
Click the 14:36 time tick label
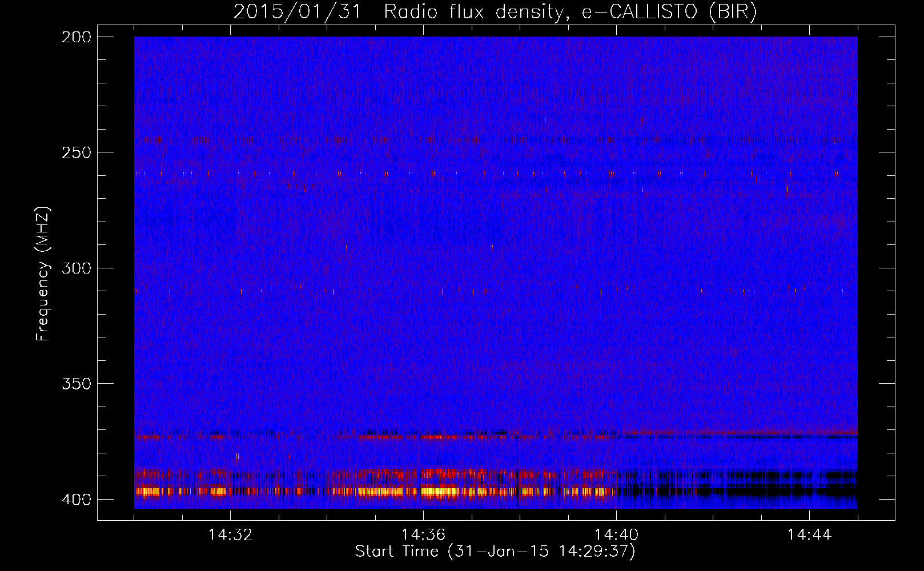pos(423,535)
